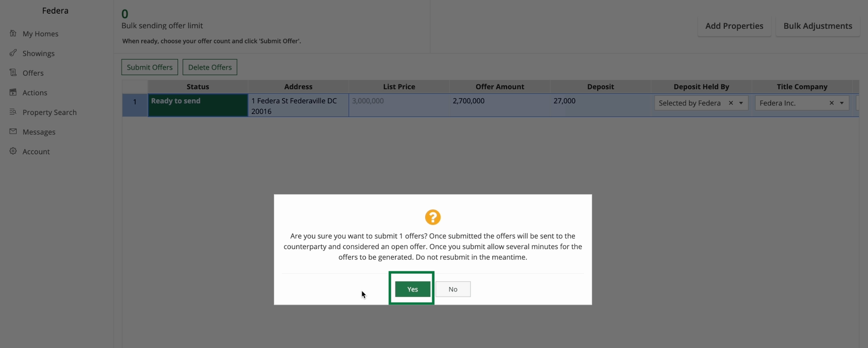The width and height of the screenshot is (868, 348).
Task: Select the Ready to send status cell
Action: tap(198, 105)
